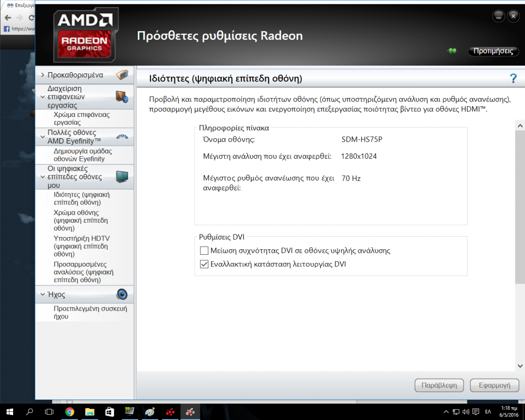Open the help question mark icon

514,79
